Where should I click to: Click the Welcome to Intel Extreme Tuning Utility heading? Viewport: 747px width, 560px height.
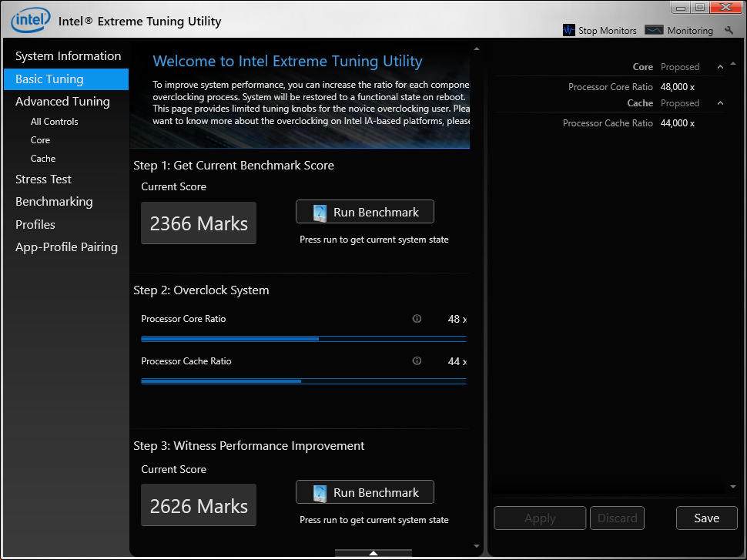[287, 61]
